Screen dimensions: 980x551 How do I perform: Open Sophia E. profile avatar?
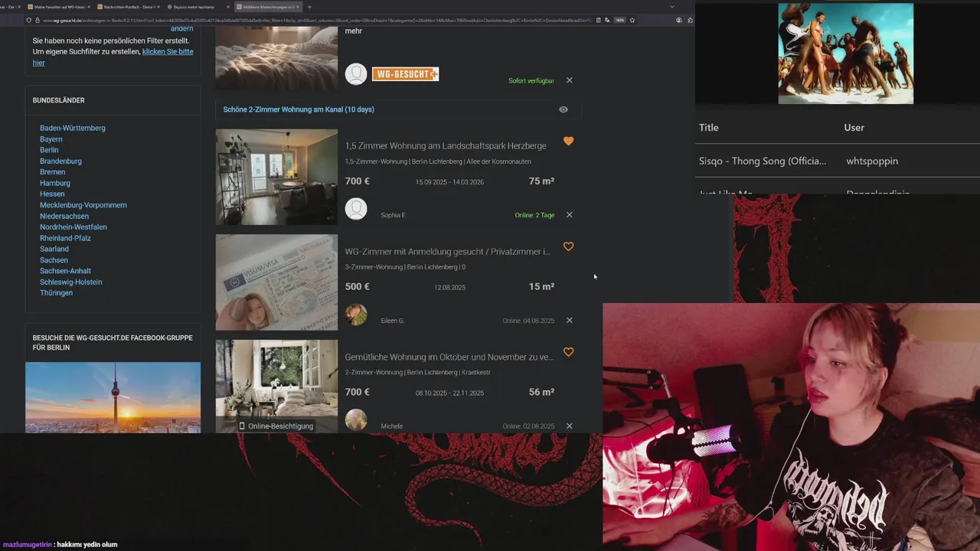click(x=356, y=209)
